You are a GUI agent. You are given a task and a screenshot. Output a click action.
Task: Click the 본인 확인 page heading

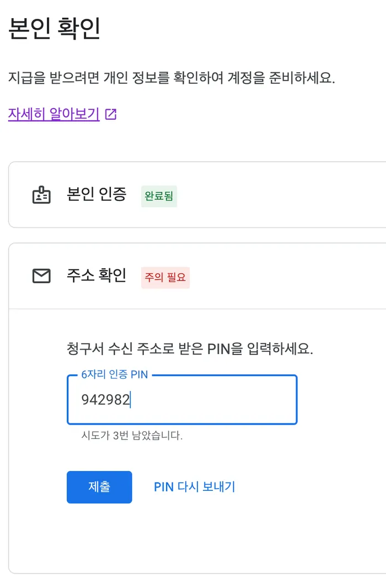[54, 29]
